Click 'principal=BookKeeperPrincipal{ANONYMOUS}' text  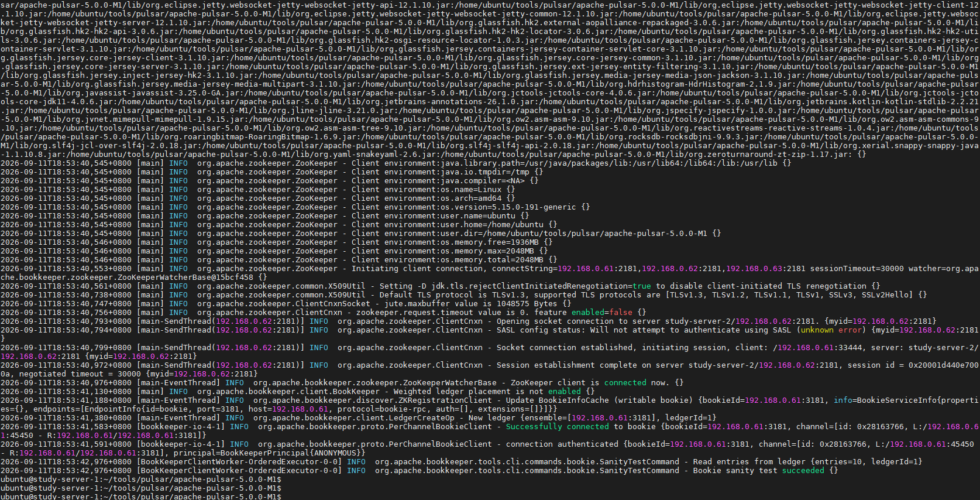tap(267, 453)
